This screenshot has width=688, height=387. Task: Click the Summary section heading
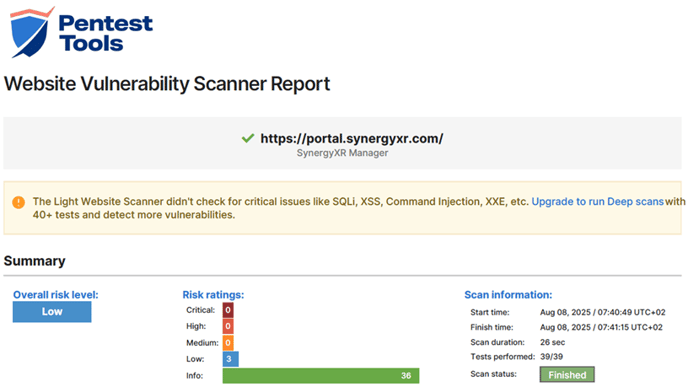click(x=35, y=261)
